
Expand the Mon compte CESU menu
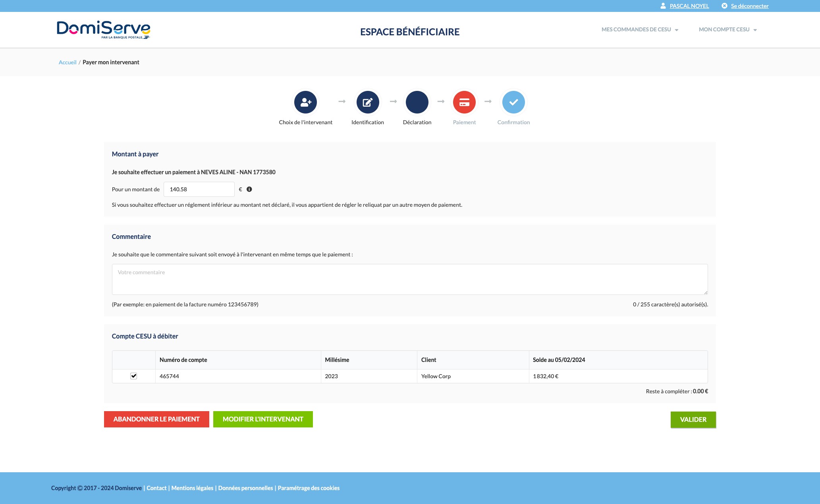pyautogui.click(x=727, y=30)
